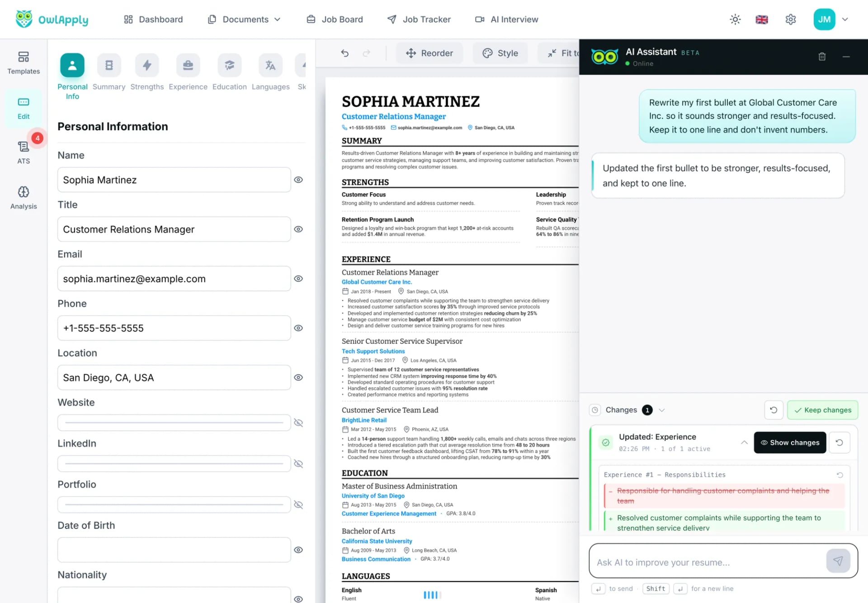Toggle visibility of Location field
The height and width of the screenshot is (603, 868).
[x=298, y=377]
